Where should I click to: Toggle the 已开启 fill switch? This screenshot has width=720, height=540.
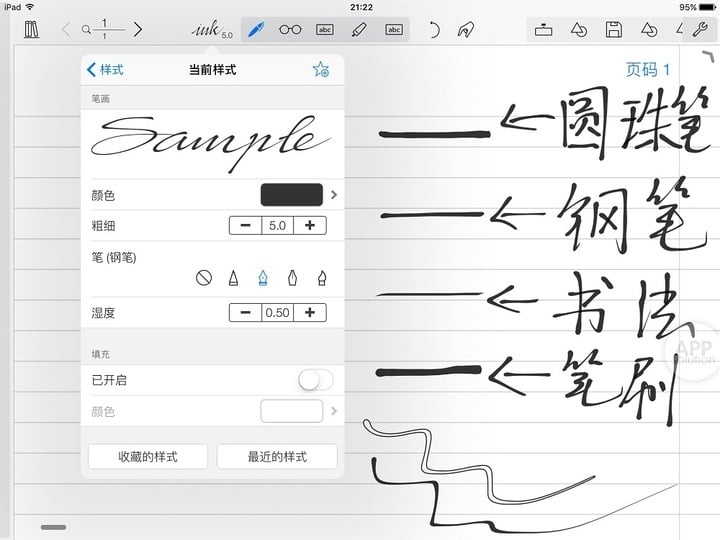tap(315, 380)
